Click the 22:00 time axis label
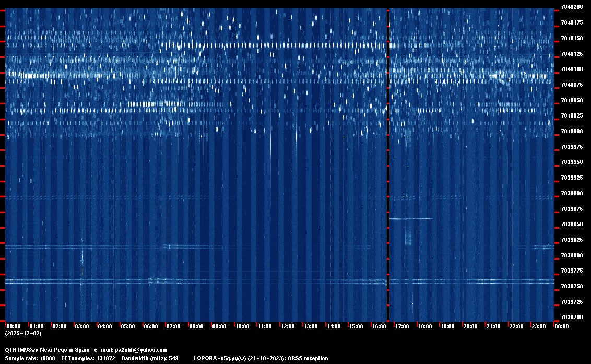The width and height of the screenshot is (591, 364). pos(516,326)
